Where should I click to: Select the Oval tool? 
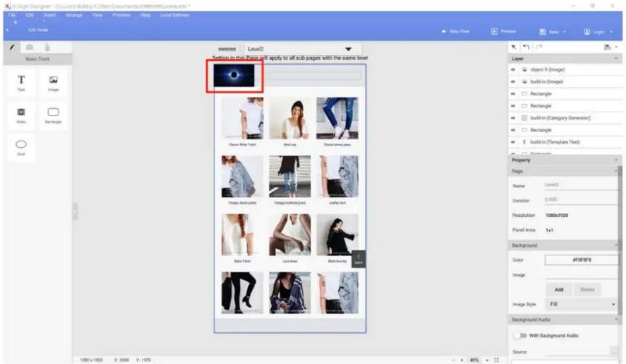(21, 147)
